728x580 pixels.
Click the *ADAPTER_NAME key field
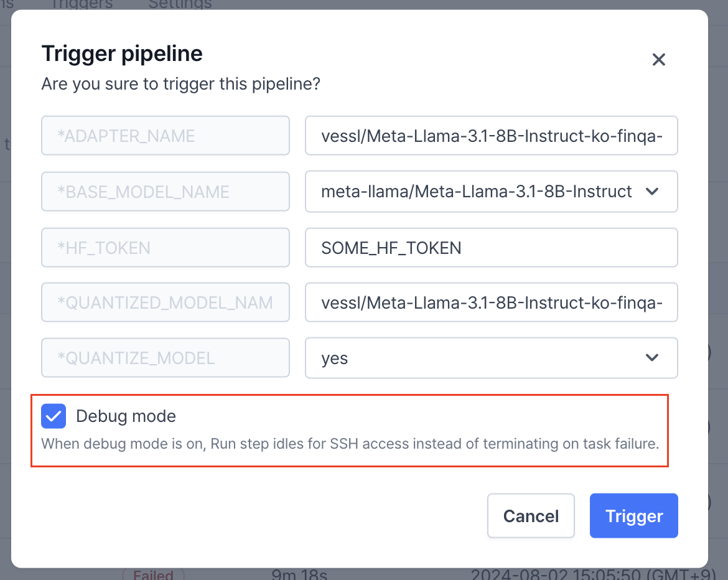pyautogui.click(x=165, y=136)
